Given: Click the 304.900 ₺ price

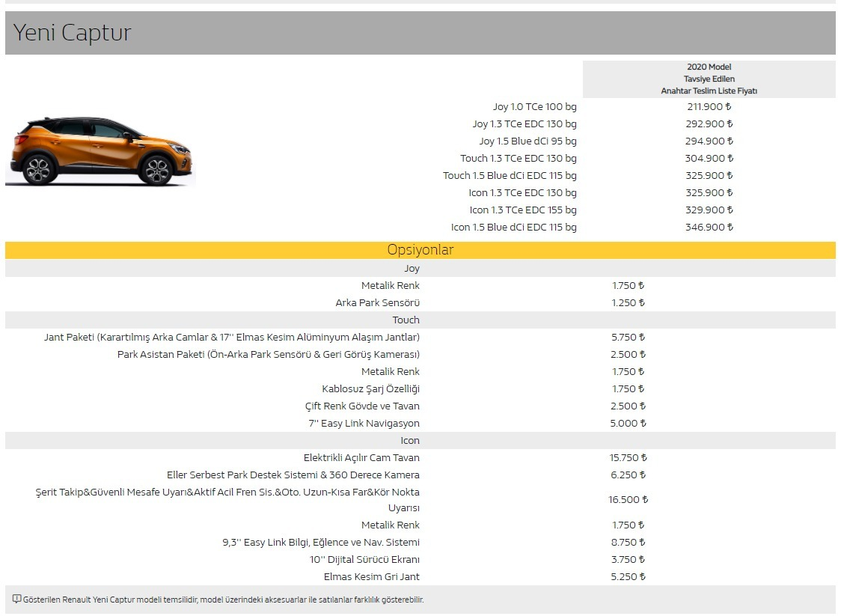Looking at the screenshot, I should tap(709, 159).
